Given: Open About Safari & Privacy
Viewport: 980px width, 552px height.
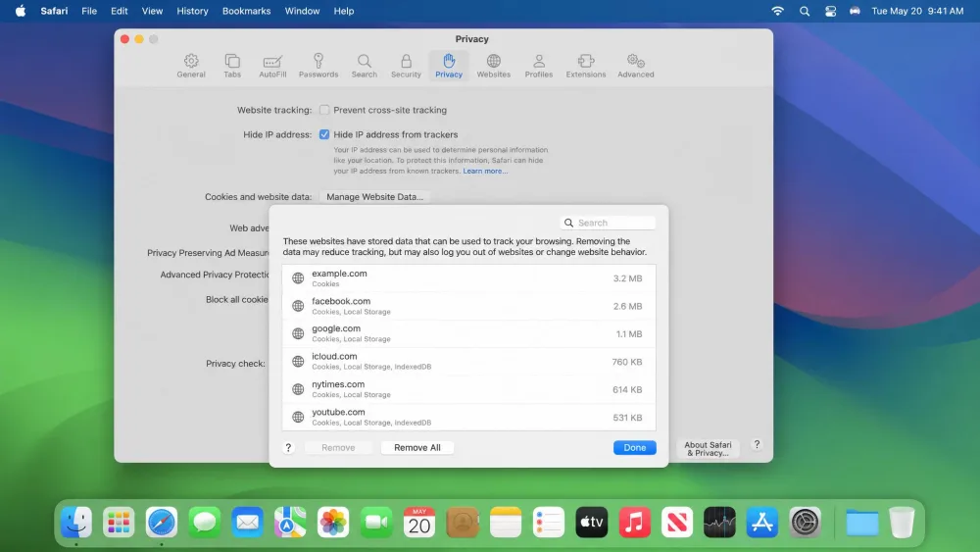Looking at the screenshot, I should tap(708, 449).
